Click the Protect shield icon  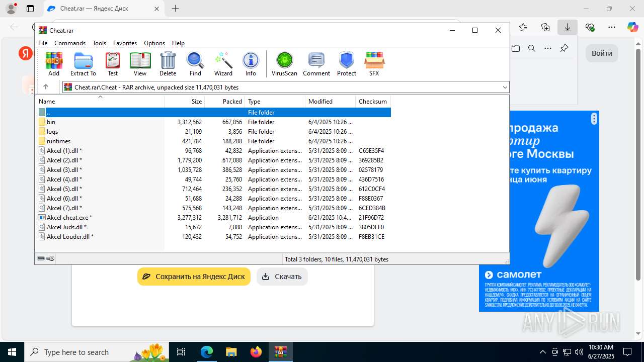coord(347,64)
